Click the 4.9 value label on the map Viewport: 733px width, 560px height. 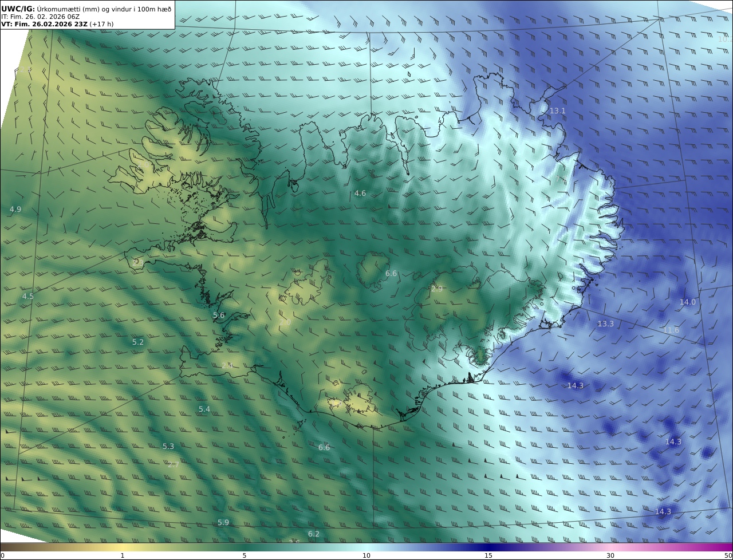pos(15,210)
